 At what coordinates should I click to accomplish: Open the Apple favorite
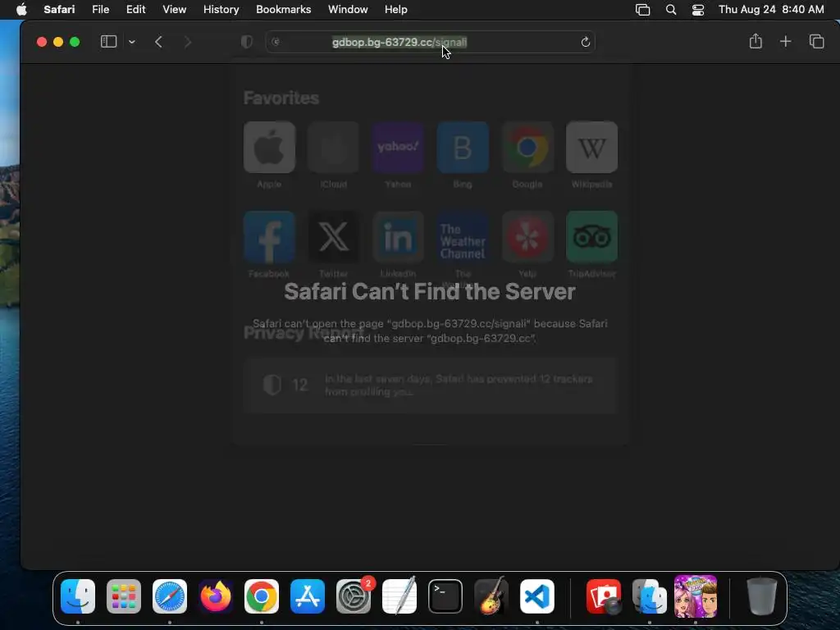pyautogui.click(x=269, y=148)
